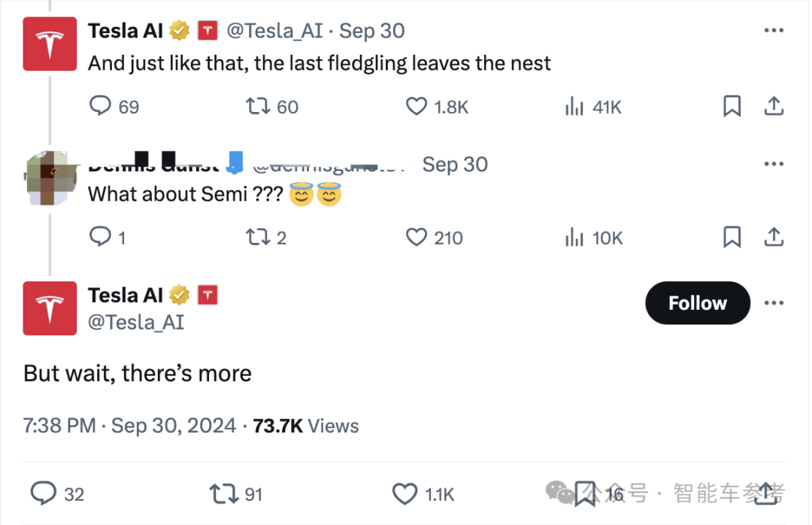
Task: Like the 'What about Semi' comment
Action: tap(416, 238)
